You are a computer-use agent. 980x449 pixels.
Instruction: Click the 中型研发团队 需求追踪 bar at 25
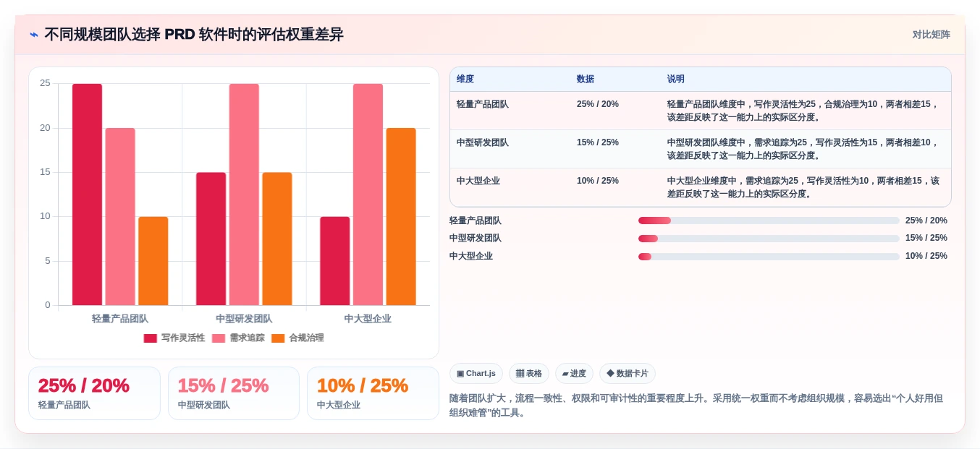pos(244,194)
